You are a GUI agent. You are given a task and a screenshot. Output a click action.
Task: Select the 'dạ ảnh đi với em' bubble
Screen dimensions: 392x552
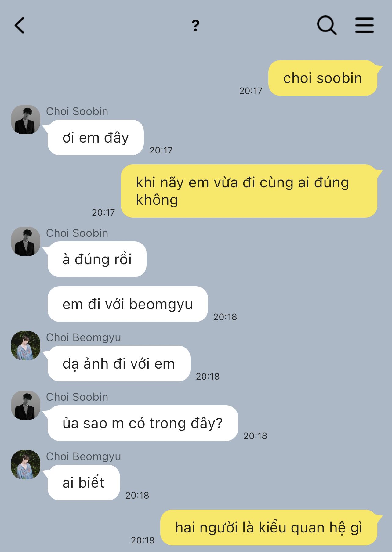click(x=119, y=364)
